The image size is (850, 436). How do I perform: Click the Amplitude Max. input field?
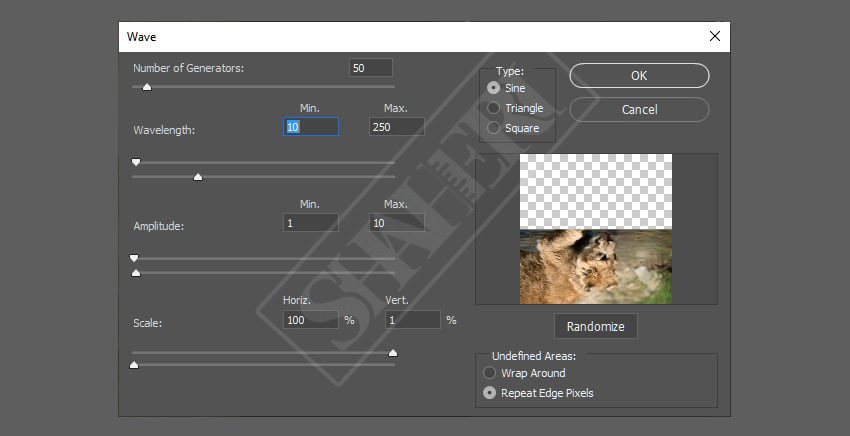396,223
